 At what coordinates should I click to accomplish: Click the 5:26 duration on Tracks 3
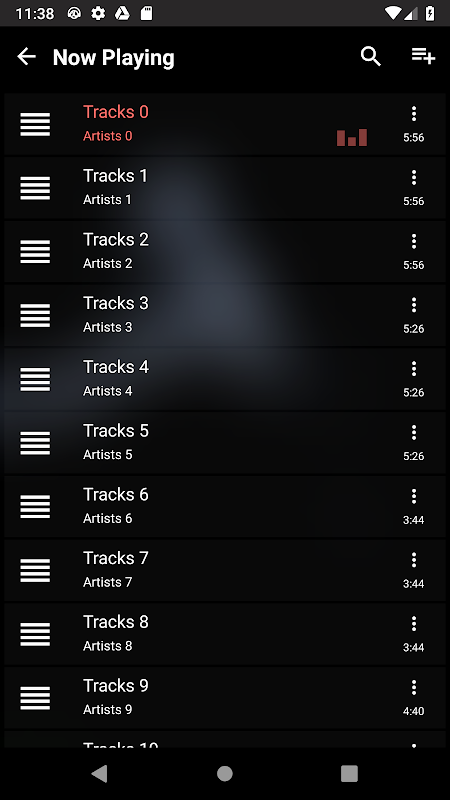tap(414, 329)
